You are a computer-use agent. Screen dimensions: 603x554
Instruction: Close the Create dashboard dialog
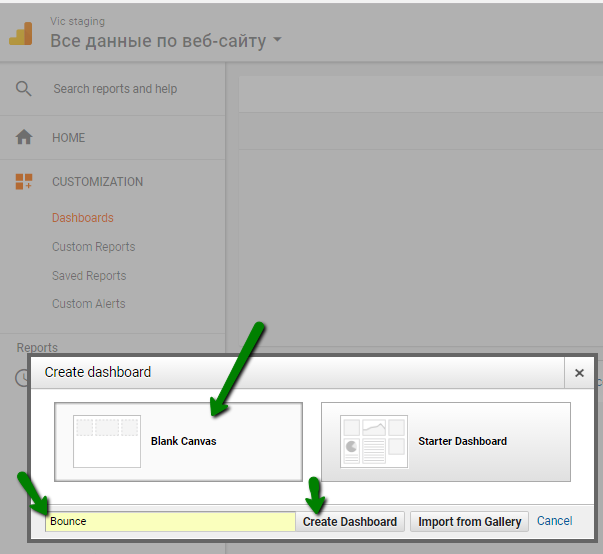coord(579,373)
